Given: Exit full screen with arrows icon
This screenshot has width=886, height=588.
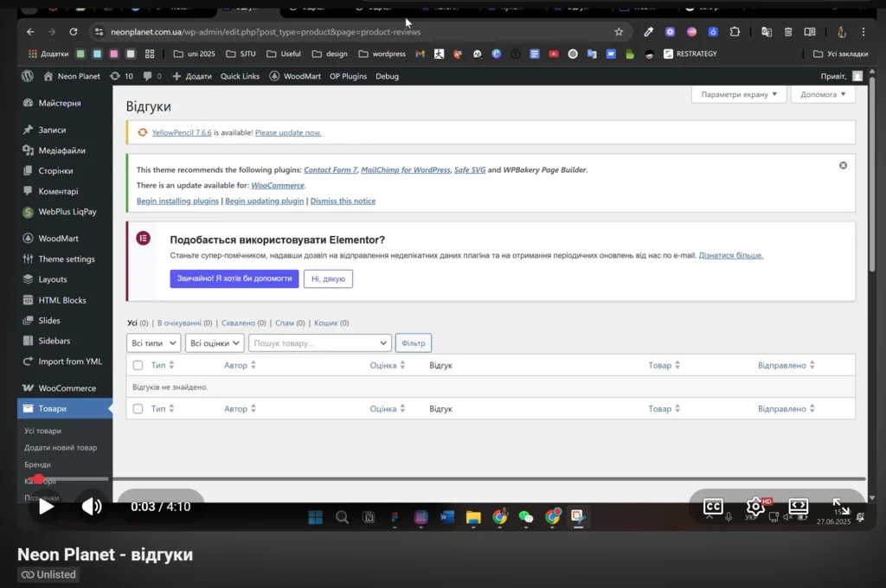Looking at the screenshot, I should point(841,506).
